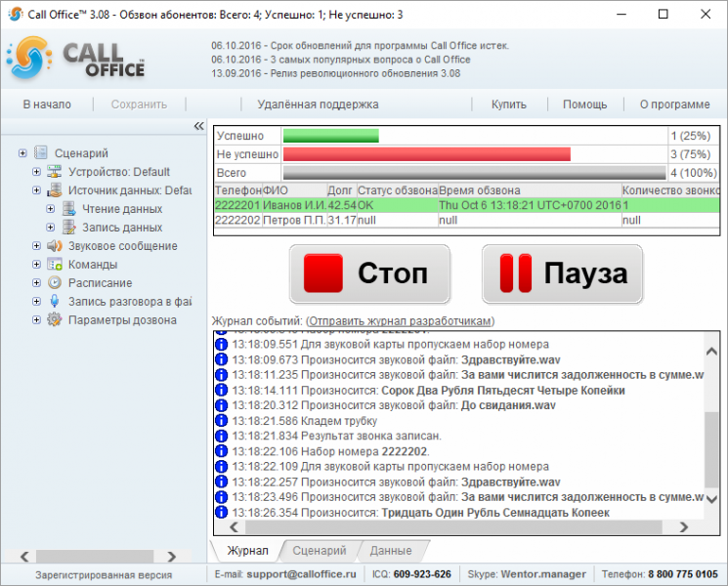Click info icon of 'До свидания.wav' entry

click(x=222, y=405)
